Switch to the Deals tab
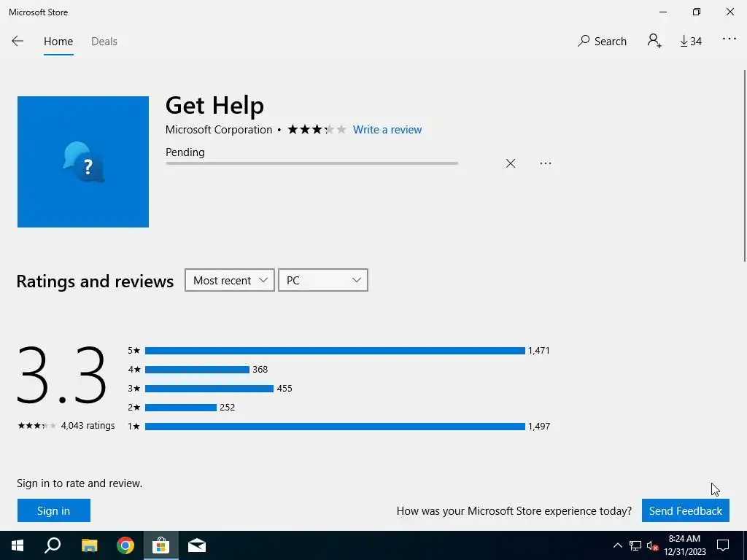 pyautogui.click(x=104, y=42)
